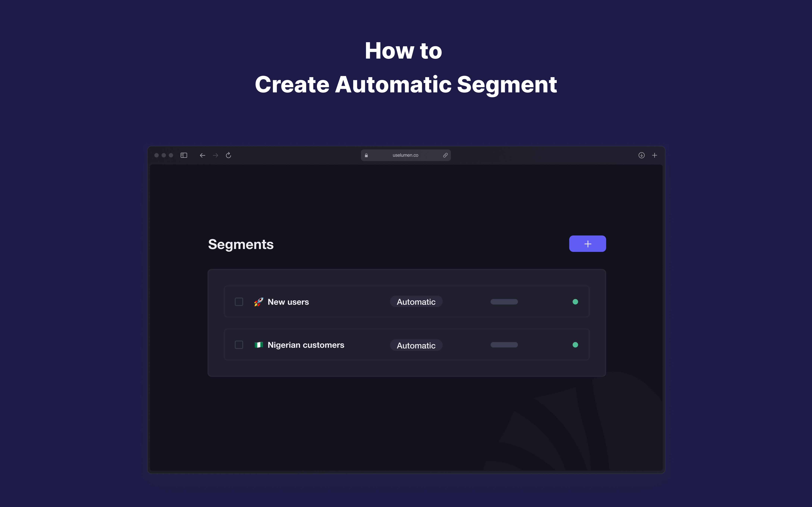This screenshot has height=507, width=812.
Task: Click Automatic tag on Nigerian customers row
Action: 416,345
